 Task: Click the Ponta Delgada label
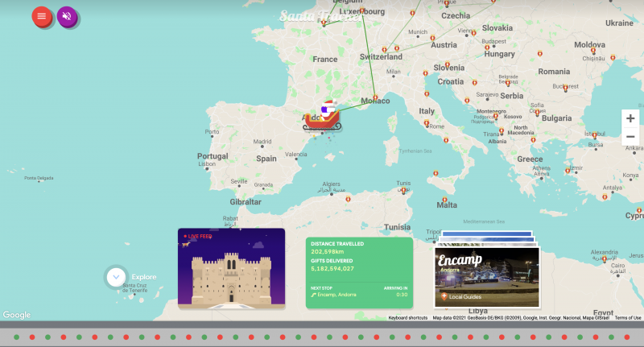(x=39, y=178)
